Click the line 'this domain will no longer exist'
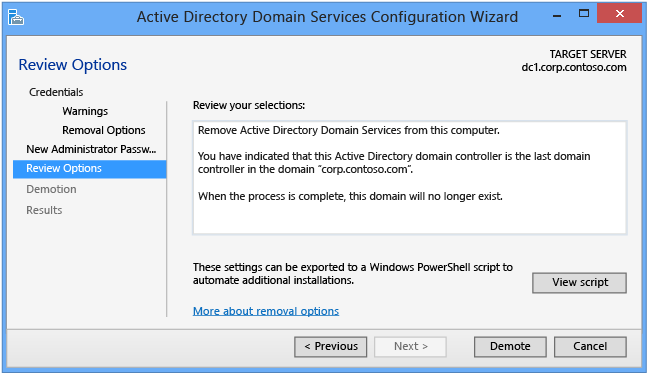647x373 pixels. click(x=425, y=196)
